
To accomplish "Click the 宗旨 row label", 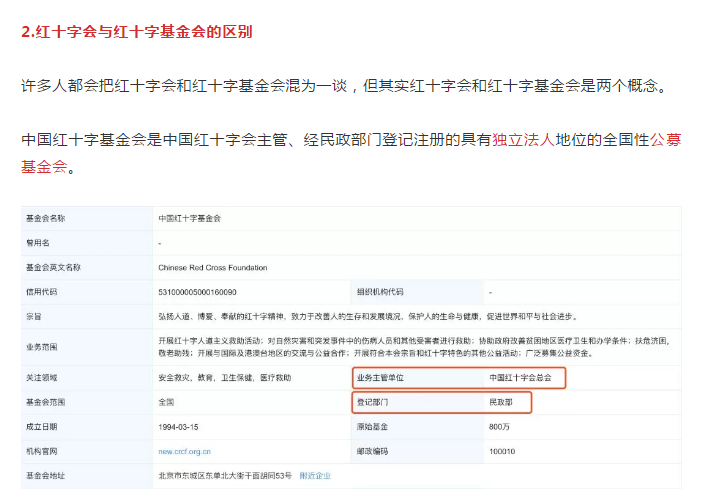I will point(34,316).
